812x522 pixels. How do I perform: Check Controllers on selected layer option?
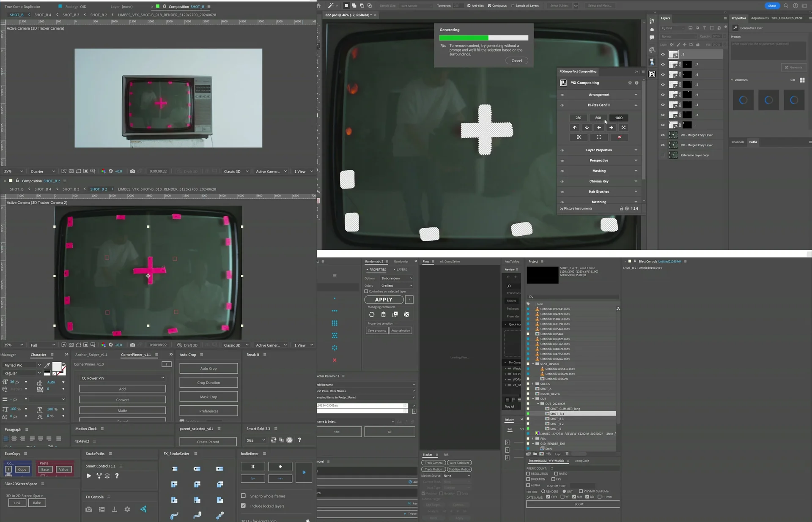tap(366, 291)
